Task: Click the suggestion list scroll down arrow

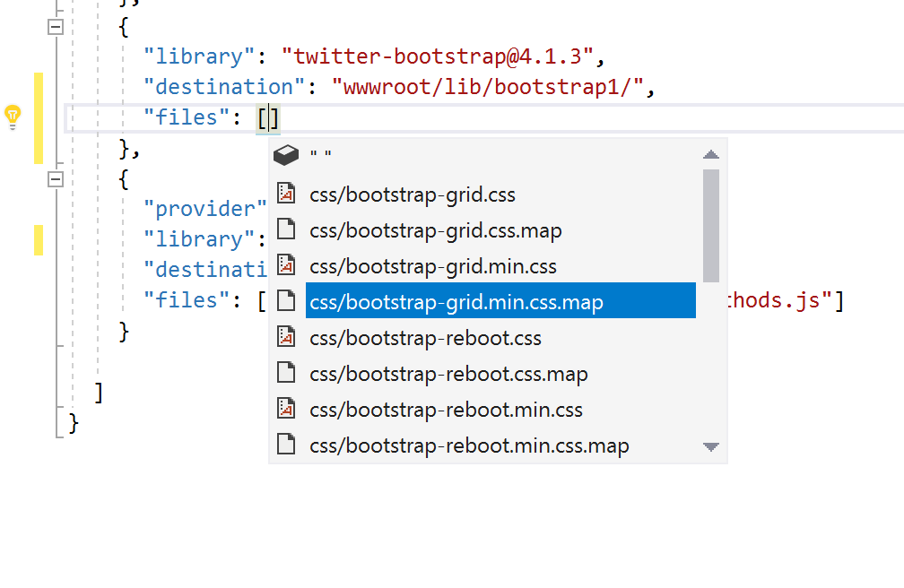Action: tap(711, 446)
